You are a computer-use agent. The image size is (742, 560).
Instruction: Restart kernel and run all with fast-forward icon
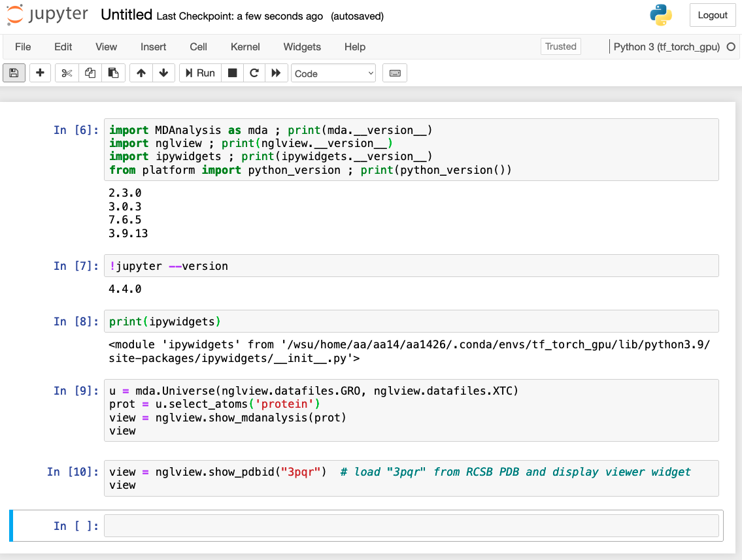[277, 73]
